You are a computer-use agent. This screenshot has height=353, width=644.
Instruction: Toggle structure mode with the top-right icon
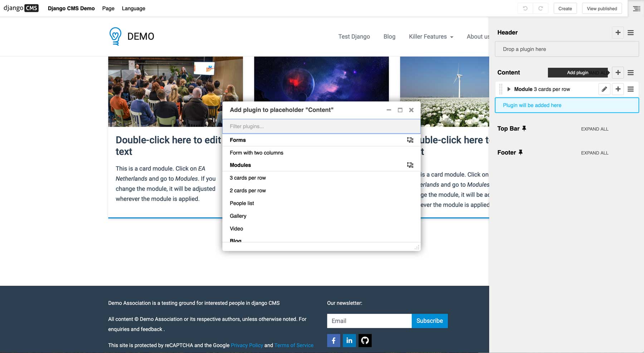[636, 8]
